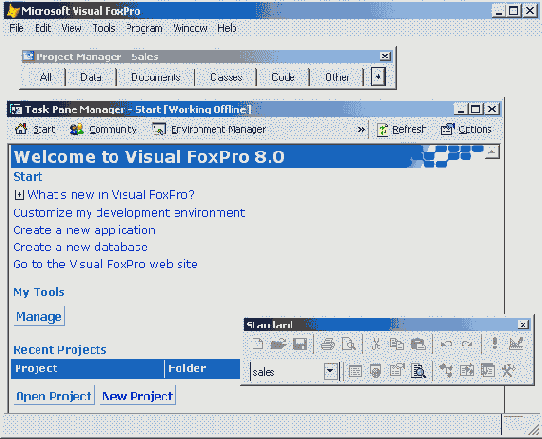Image resolution: width=542 pixels, height=439 pixels.
Task: Open the Window menu
Action: 190,28
